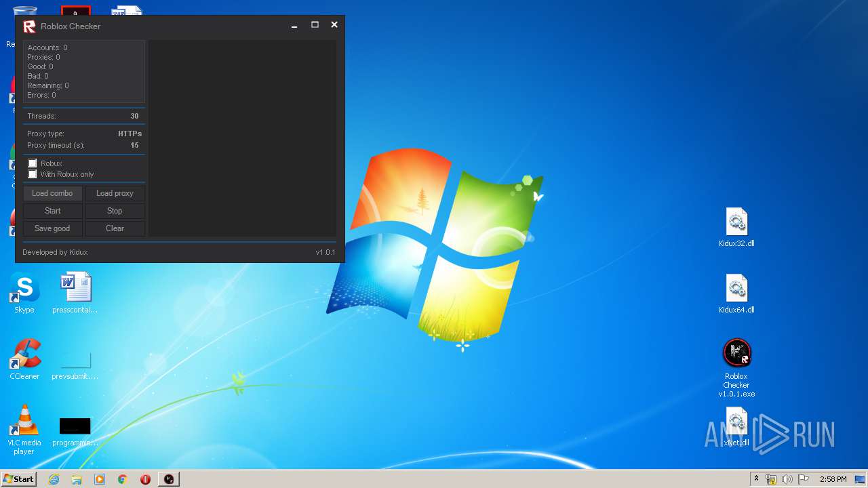Open Internet Explorer from the taskbar
Image resolution: width=868 pixels, height=488 pixels.
54,479
